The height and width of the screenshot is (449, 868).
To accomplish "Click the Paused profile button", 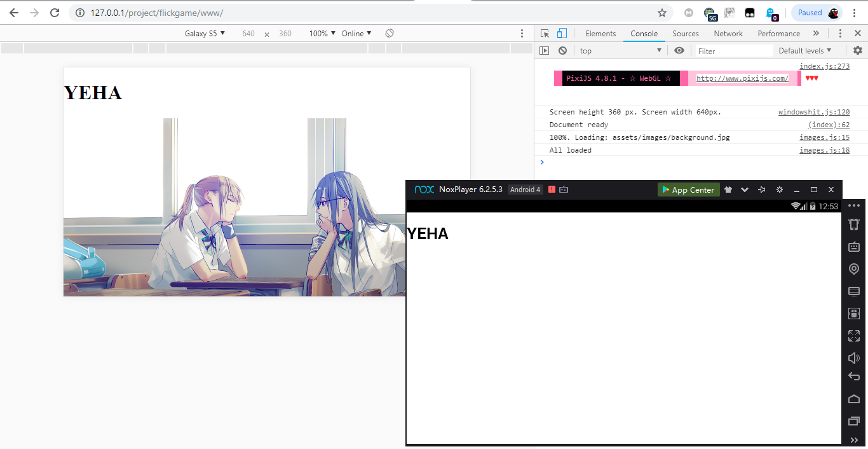I will 818,13.
